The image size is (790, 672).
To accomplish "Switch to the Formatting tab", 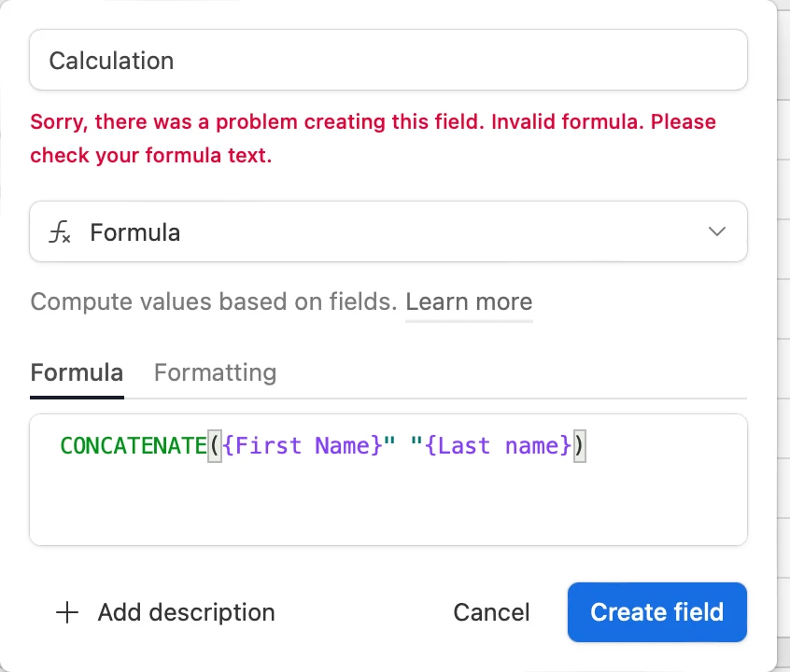I will [x=215, y=372].
